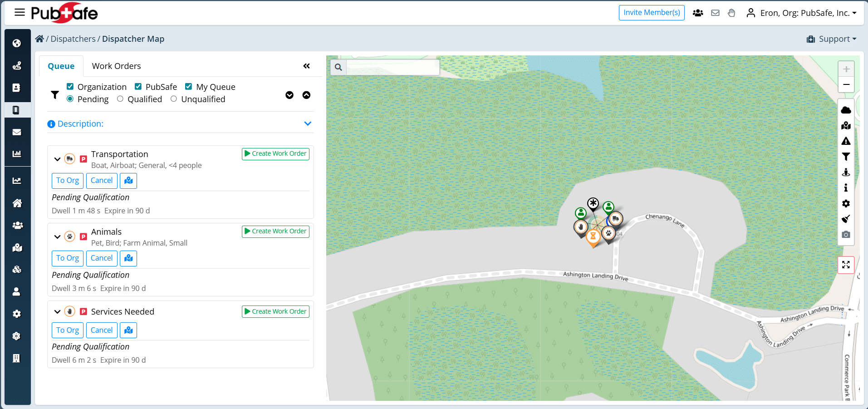Click the map search input field
868x409 pixels.
[x=393, y=68]
